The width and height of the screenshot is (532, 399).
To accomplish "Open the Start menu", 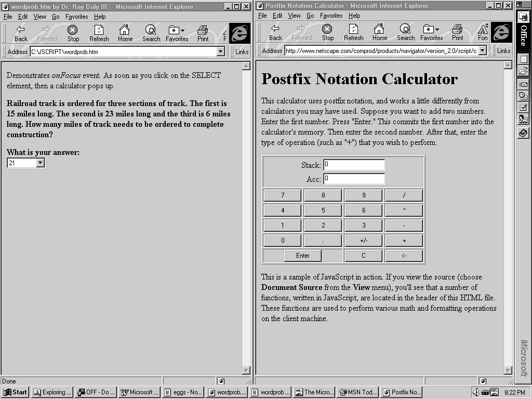I will pyautogui.click(x=15, y=392).
